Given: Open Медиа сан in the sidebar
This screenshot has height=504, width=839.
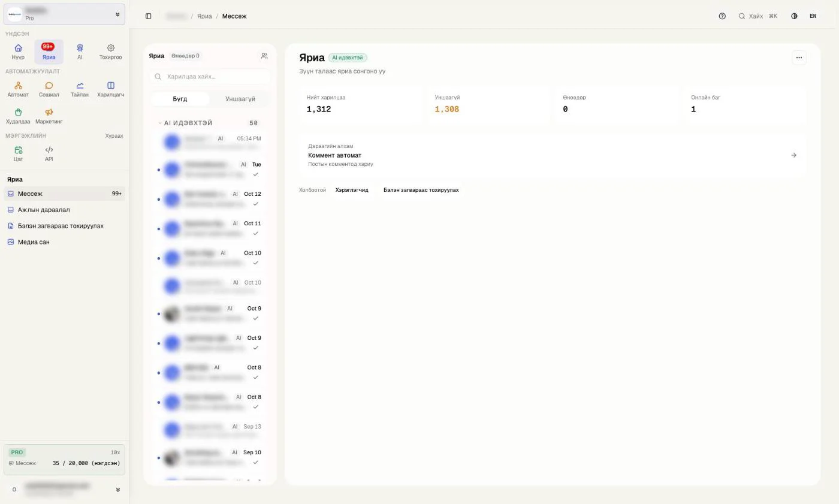Looking at the screenshot, I should 64,242.
